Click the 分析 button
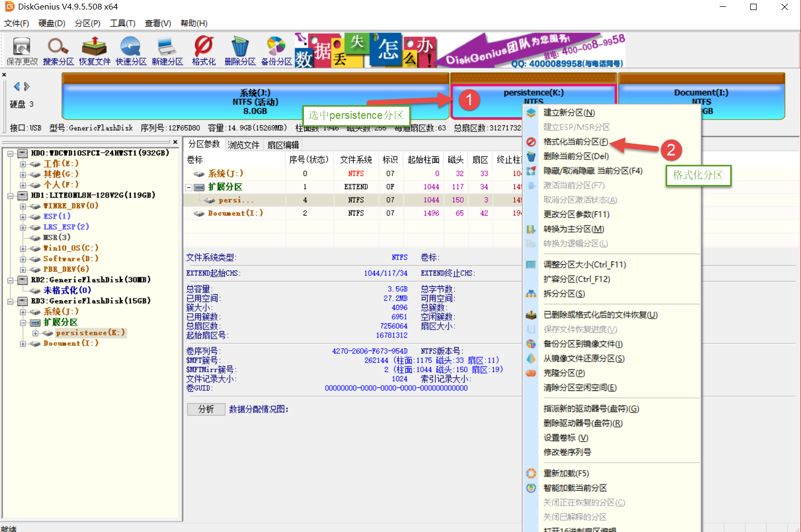 point(206,409)
